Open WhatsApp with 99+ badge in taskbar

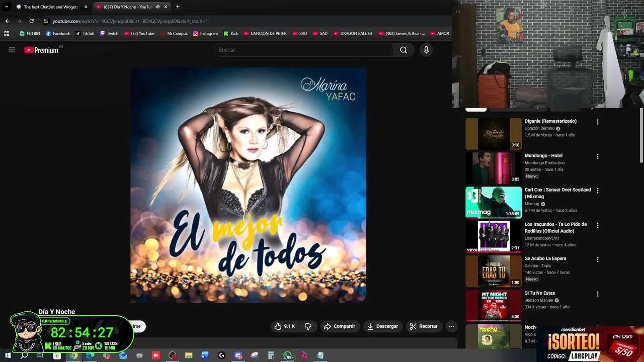point(288,355)
